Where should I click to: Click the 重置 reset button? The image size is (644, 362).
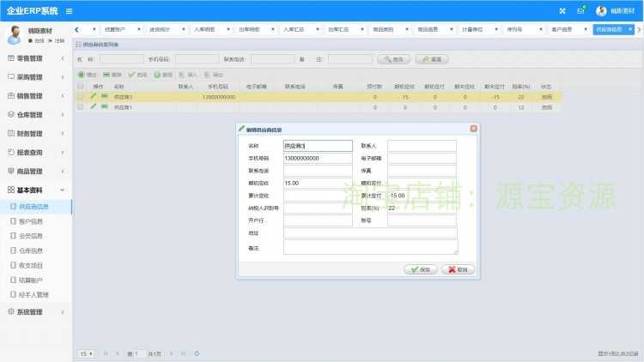pyautogui.click(x=432, y=59)
